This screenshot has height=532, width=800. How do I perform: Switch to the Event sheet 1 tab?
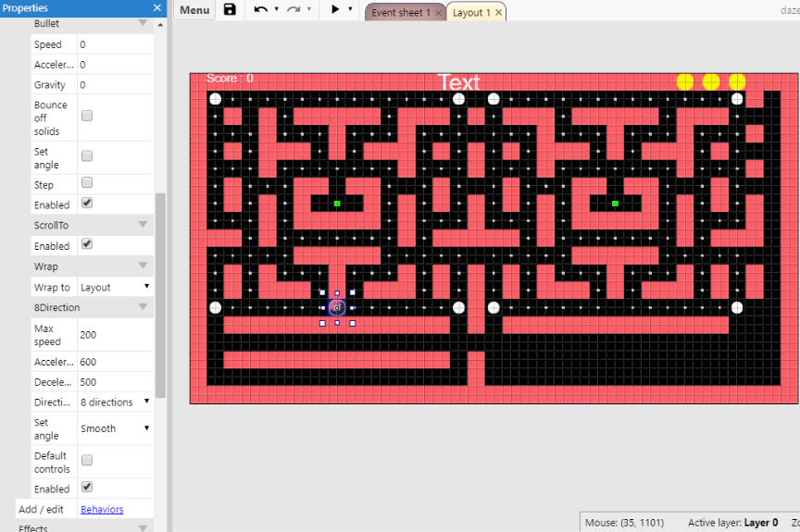(x=401, y=13)
